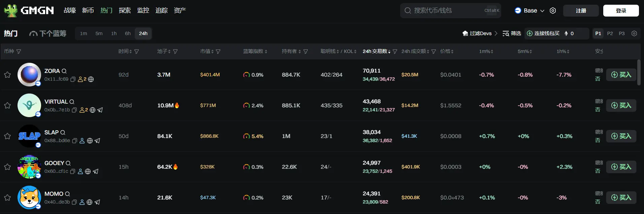Open table settings gear next to P3
The width and height of the screenshot is (644, 214).
[634, 33]
